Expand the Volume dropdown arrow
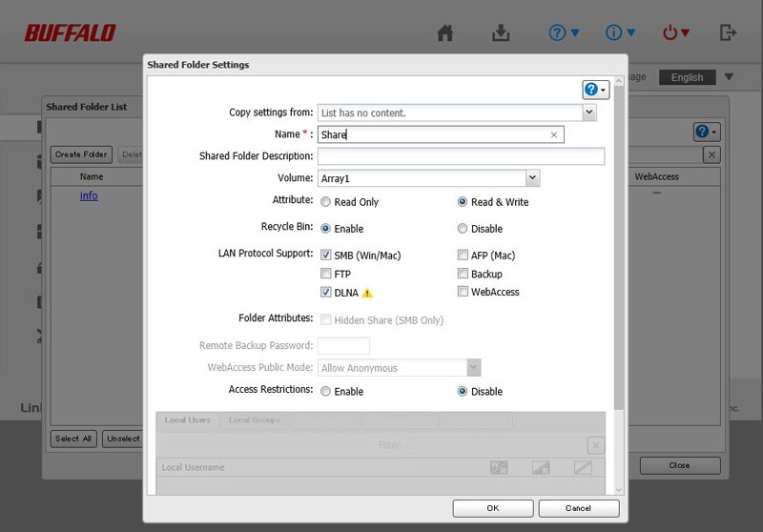The image size is (763, 532). pyautogui.click(x=532, y=178)
